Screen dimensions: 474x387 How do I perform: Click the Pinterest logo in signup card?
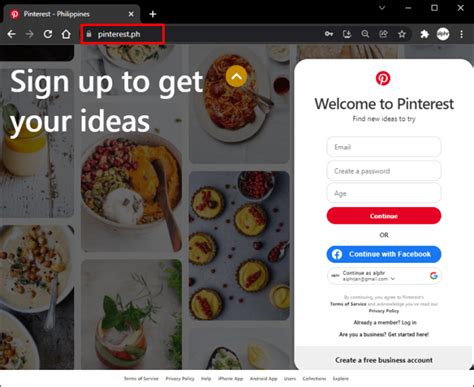click(x=383, y=78)
